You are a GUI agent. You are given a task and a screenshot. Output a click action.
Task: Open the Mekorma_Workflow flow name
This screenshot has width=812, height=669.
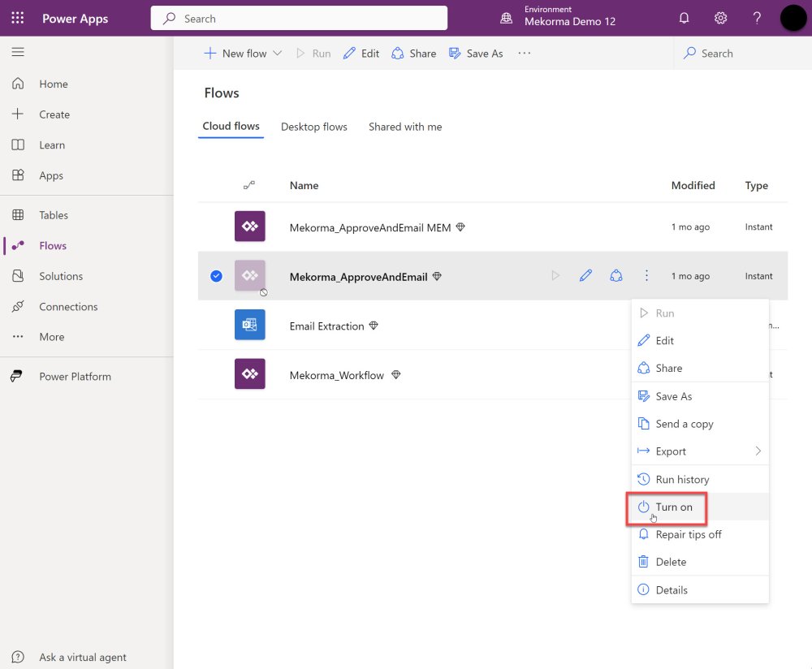click(337, 375)
